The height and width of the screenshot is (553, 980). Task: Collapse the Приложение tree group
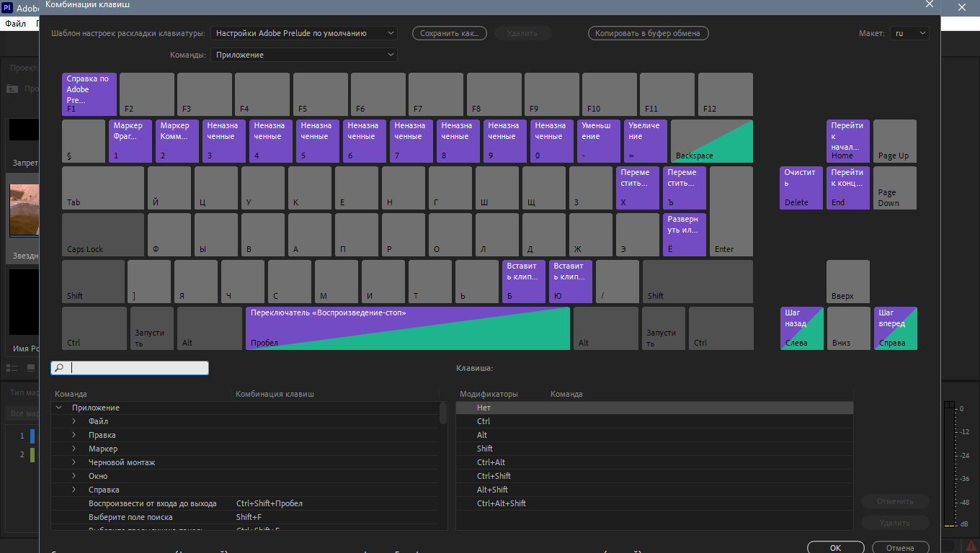pyautogui.click(x=58, y=408)
